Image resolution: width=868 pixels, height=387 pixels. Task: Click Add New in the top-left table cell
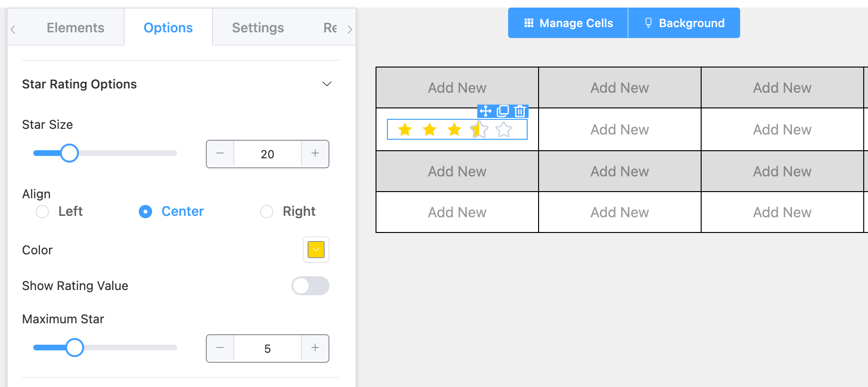tap(456, 87)
